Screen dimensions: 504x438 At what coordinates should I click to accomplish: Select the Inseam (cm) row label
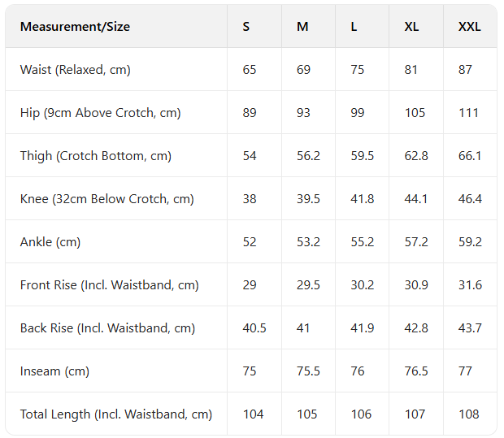54,371
